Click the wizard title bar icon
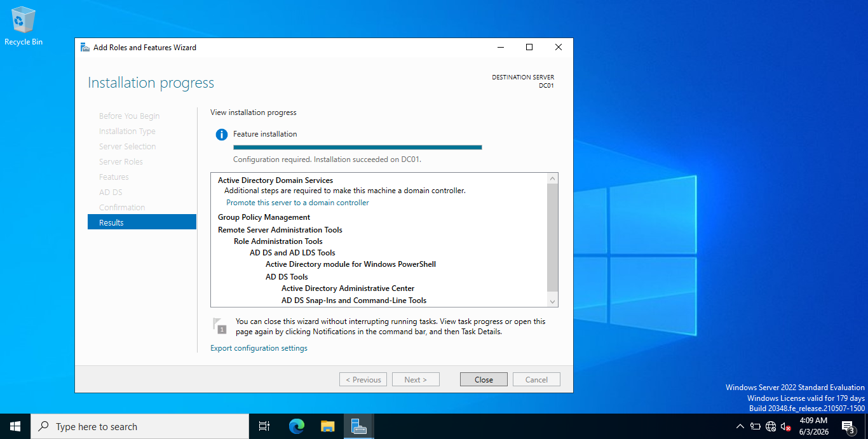 click(85, 47)
